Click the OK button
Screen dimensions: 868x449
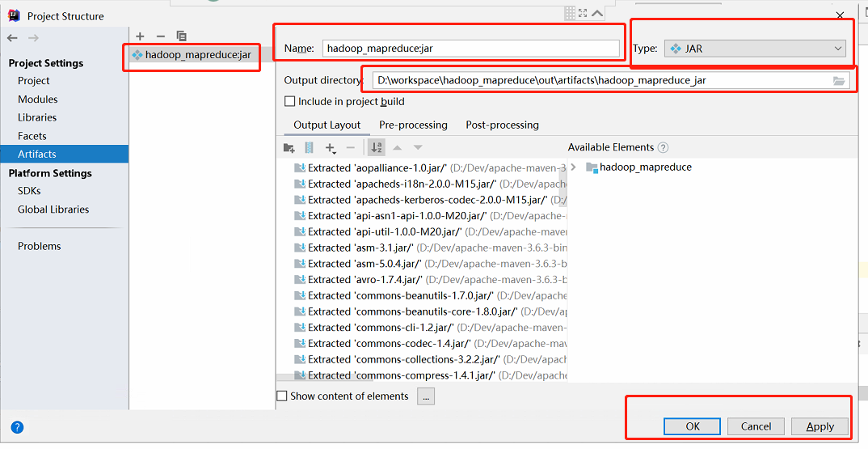click(692, 426)
